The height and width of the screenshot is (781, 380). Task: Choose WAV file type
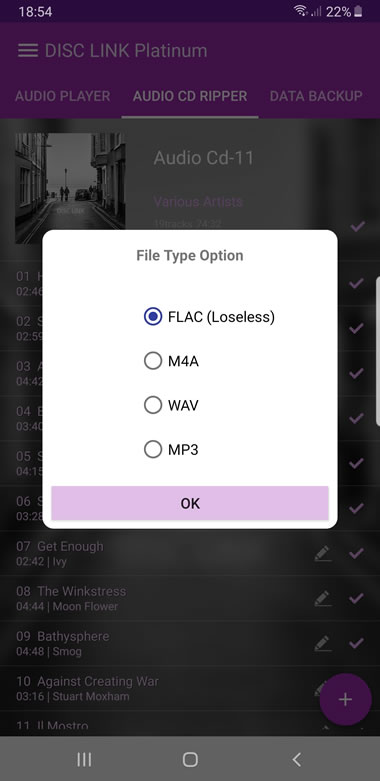point(171,405)
